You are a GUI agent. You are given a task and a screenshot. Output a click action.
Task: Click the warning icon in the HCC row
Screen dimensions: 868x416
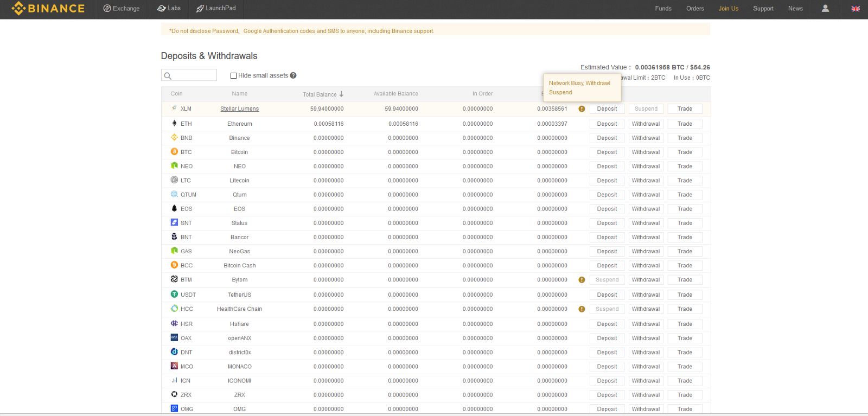(x=582, y=309)
